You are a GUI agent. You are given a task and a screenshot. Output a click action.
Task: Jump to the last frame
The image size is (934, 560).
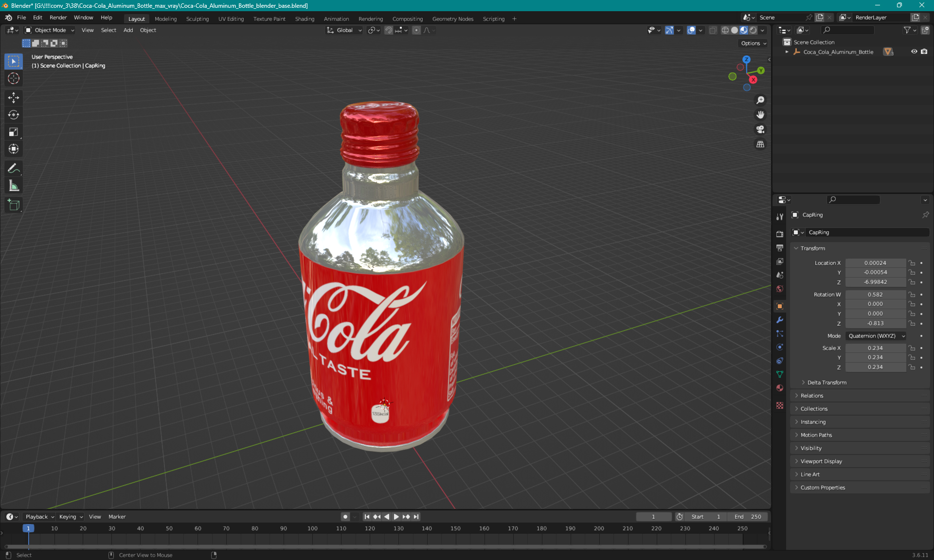(416, 517)
